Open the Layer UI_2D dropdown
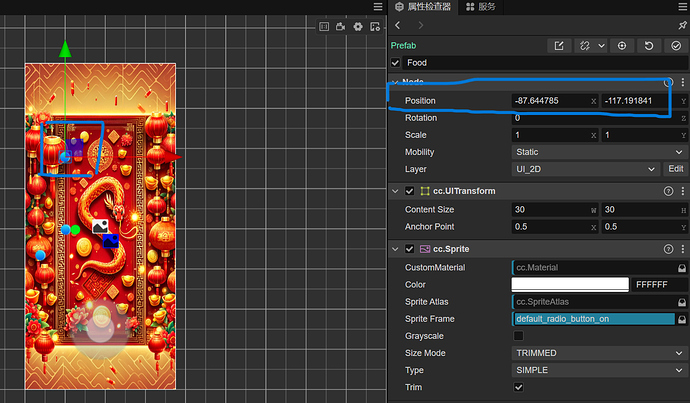The image size is (690, 403). [x=585, y=169]
